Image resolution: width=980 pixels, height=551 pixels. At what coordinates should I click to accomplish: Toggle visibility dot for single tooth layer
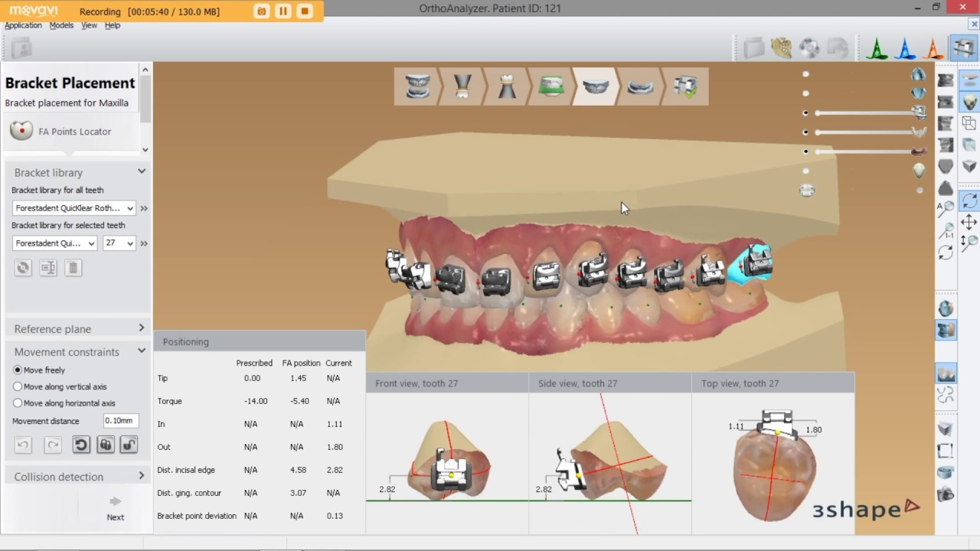pyautogui.click(x=805, y=171)
